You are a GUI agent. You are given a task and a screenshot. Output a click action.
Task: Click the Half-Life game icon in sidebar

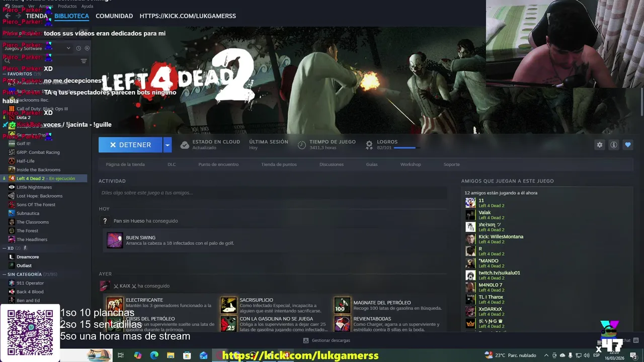pyautogui.click(x=12, y=161)
